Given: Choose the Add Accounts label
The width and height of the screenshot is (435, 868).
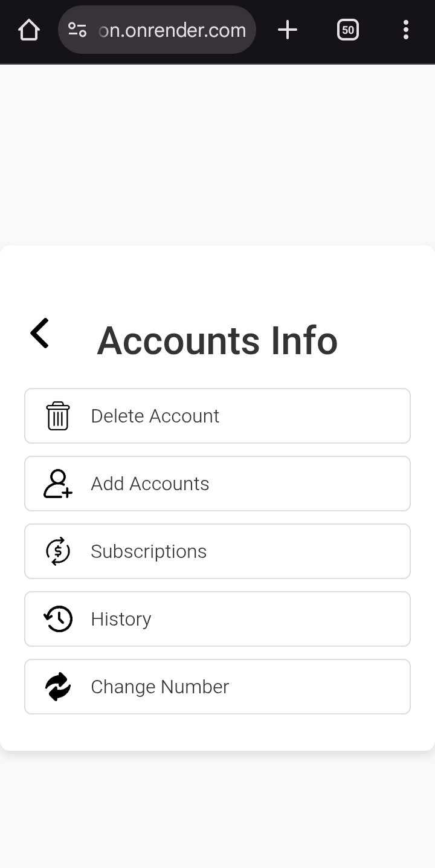Looking at the screenshot, I should 150,484.
